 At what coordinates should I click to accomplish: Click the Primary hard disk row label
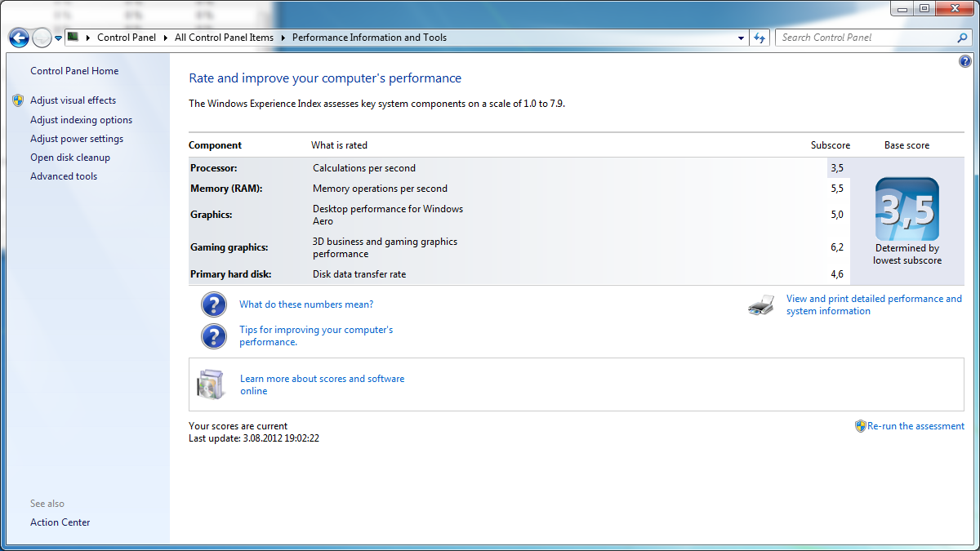[231, 274]
